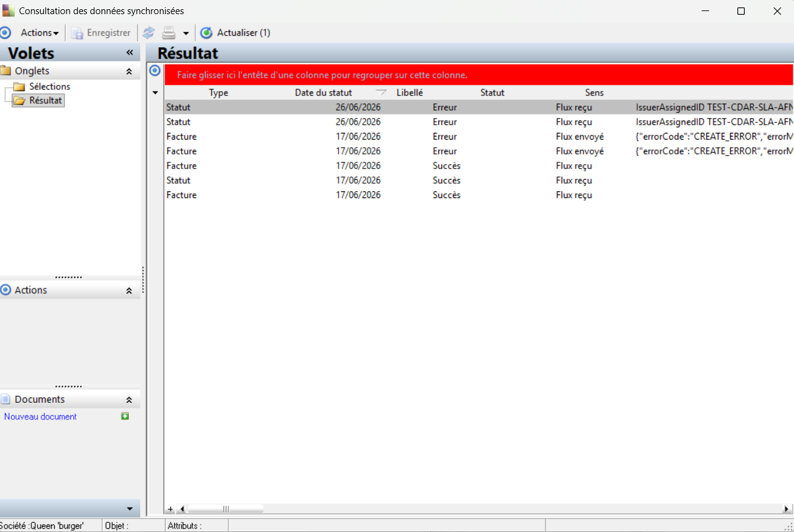Screen dimensions: 794x532
Task: Click the horizontal scrollbar right arrow
Action: coord(787,509)
